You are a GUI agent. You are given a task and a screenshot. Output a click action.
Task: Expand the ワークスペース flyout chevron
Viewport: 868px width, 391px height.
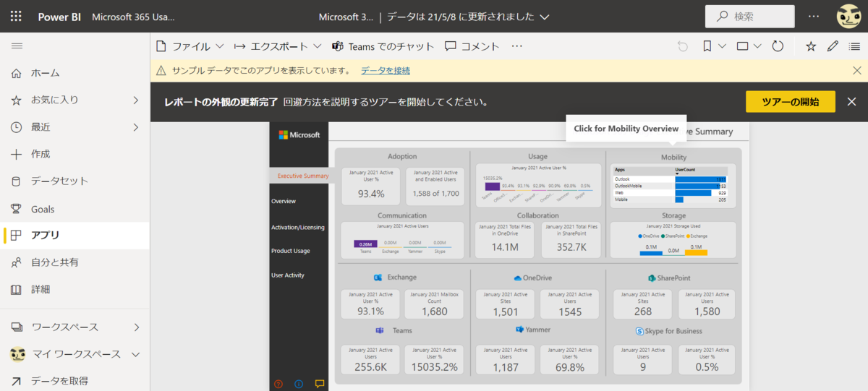pos(135,327)
